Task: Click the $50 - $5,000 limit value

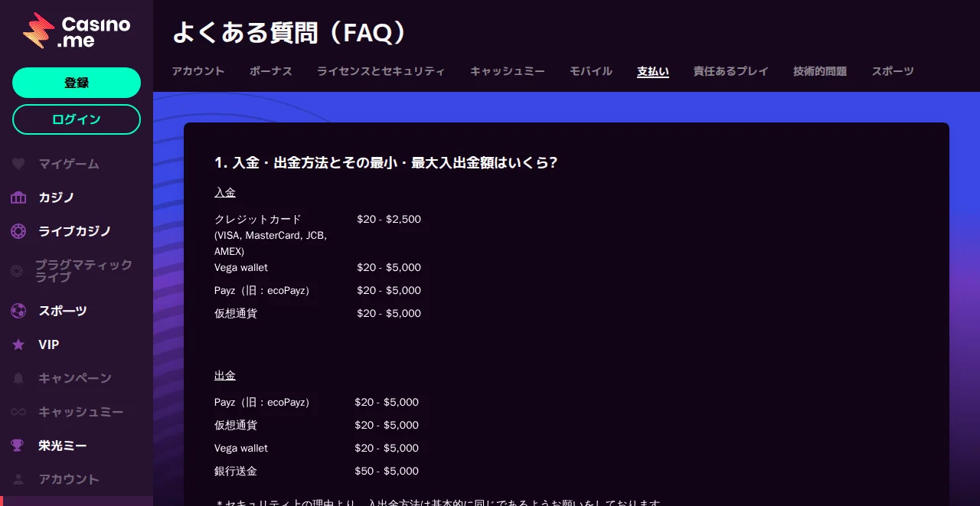Action: 387,471
